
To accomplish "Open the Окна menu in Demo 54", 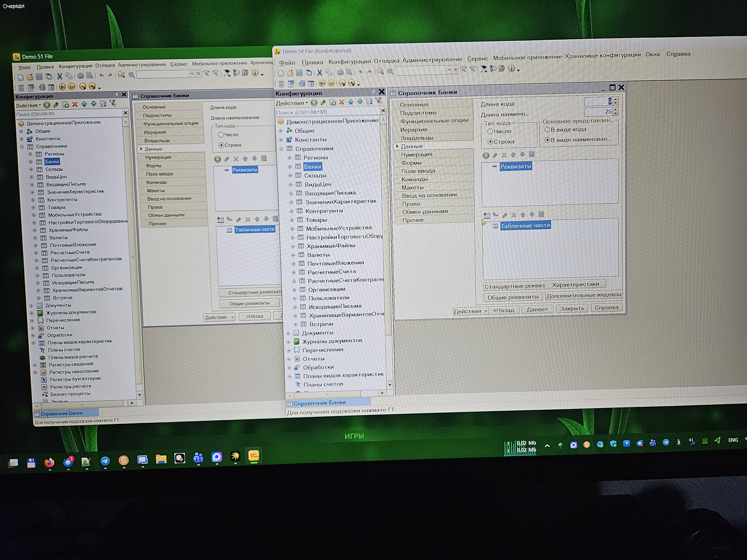I will click(x=653, y=54).
